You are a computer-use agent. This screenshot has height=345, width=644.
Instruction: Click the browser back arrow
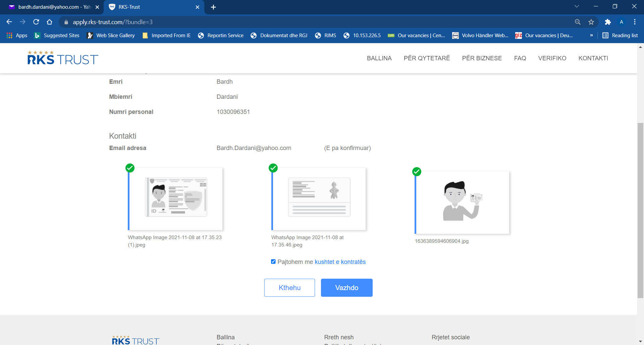point(9,22)
